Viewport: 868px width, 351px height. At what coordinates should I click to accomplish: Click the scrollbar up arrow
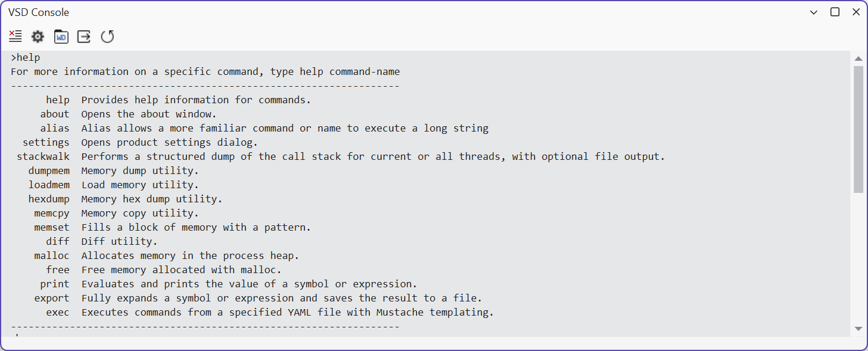click(x=859, y=58)
